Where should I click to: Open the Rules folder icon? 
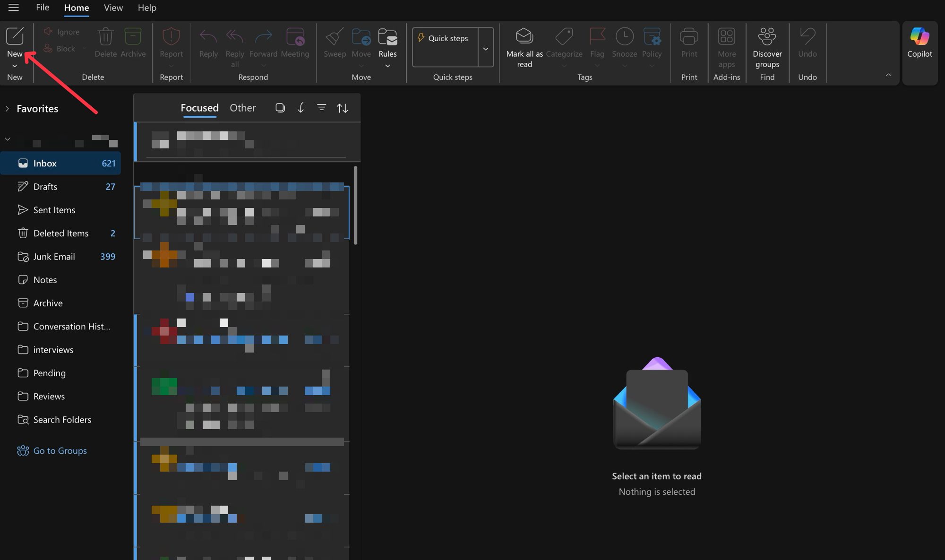click(387, 37)
